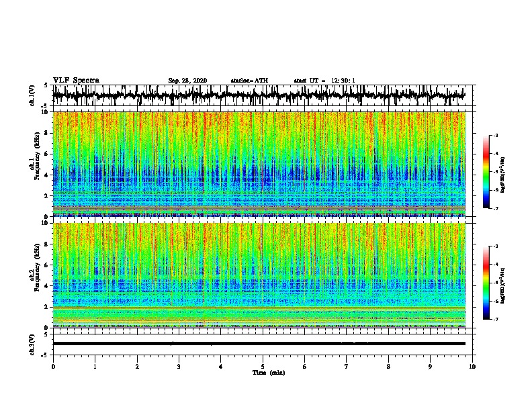Click the "-5" label on ch.2 colorbar
Image resolution: width=532 pixels, height=411 pixels.
click(x=495, y=283)
